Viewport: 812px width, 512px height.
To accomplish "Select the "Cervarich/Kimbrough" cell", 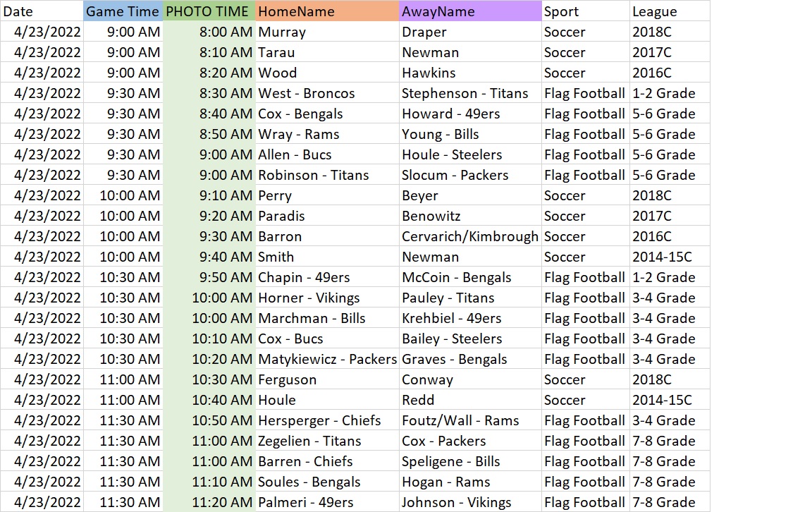I will coord(469,236).
